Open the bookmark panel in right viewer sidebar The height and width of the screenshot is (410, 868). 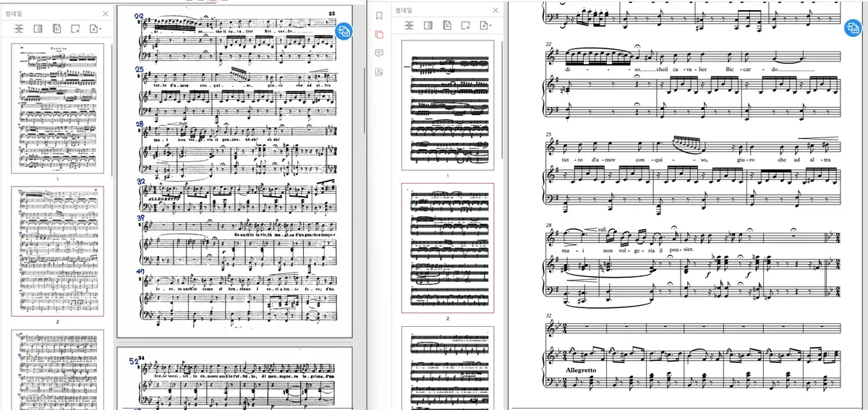[379, 15]
